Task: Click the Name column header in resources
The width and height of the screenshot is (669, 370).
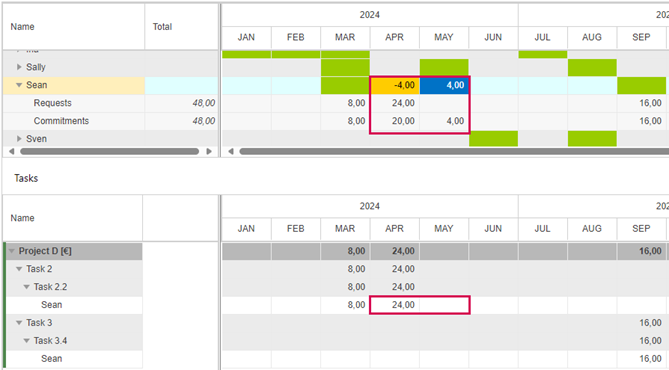Action: [x=73, y=26]
